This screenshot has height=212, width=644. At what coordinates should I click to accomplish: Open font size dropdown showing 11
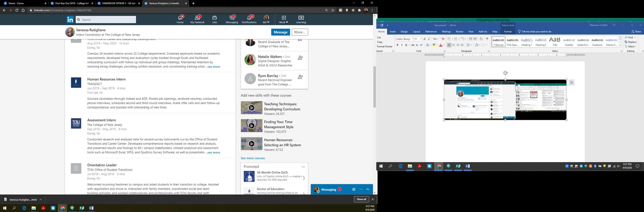pos(421,39)
